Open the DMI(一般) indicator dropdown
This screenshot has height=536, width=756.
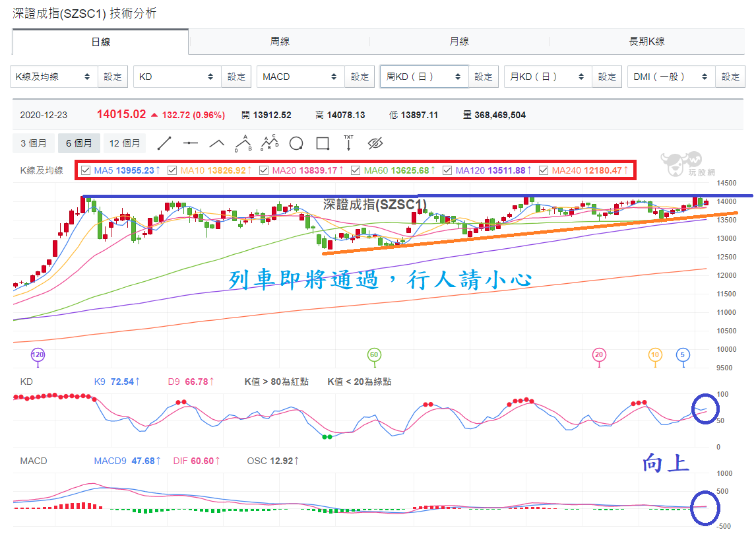671,77
